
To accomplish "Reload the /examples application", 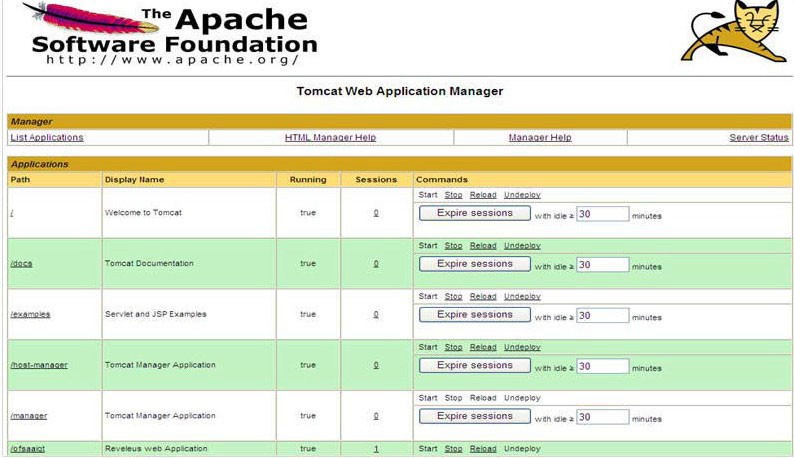I will click(x=483, y=296).
